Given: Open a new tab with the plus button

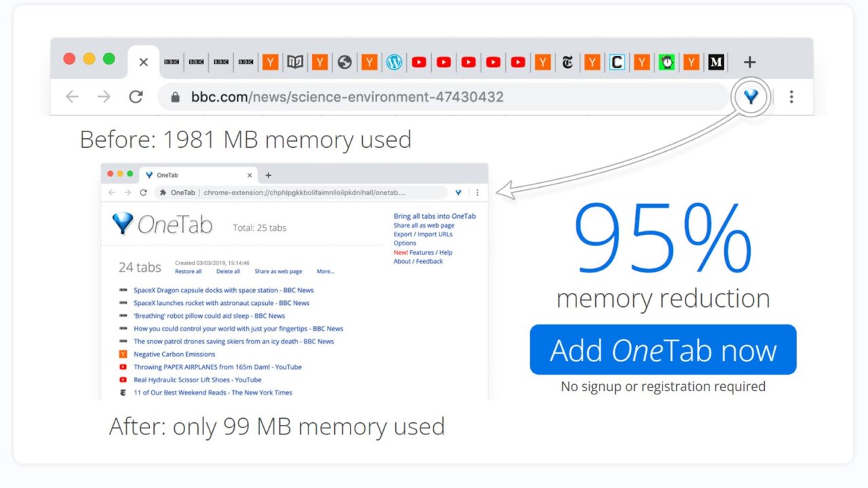Looking at the screenshot, I should [749, 62].
